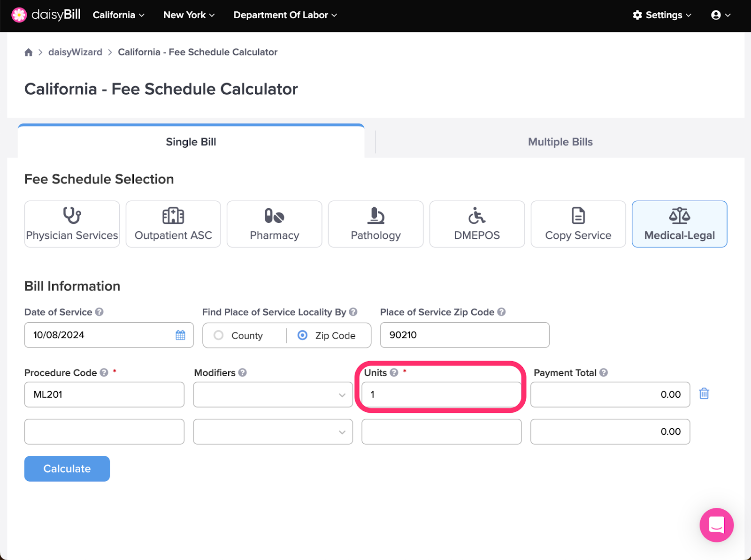Select the Physician Services fee schedule

tap(72, 224)
